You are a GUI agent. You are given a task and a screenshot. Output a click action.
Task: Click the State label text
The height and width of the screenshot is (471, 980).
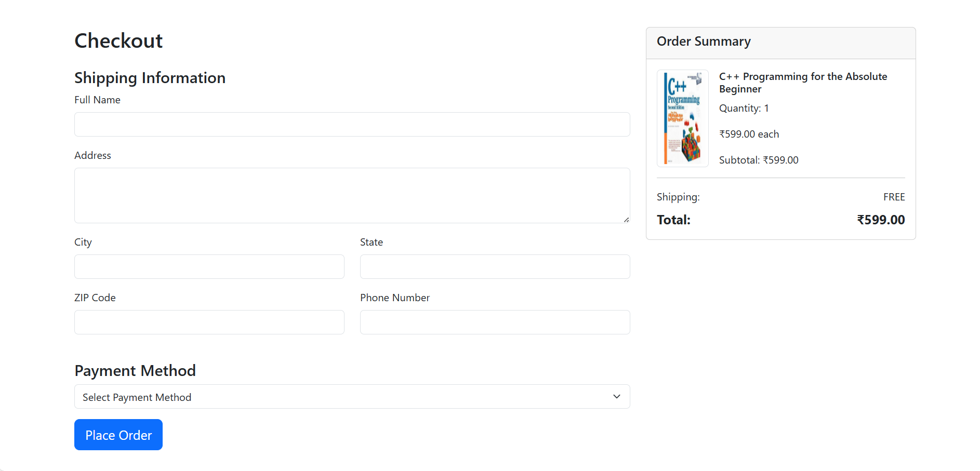[372, 242]
